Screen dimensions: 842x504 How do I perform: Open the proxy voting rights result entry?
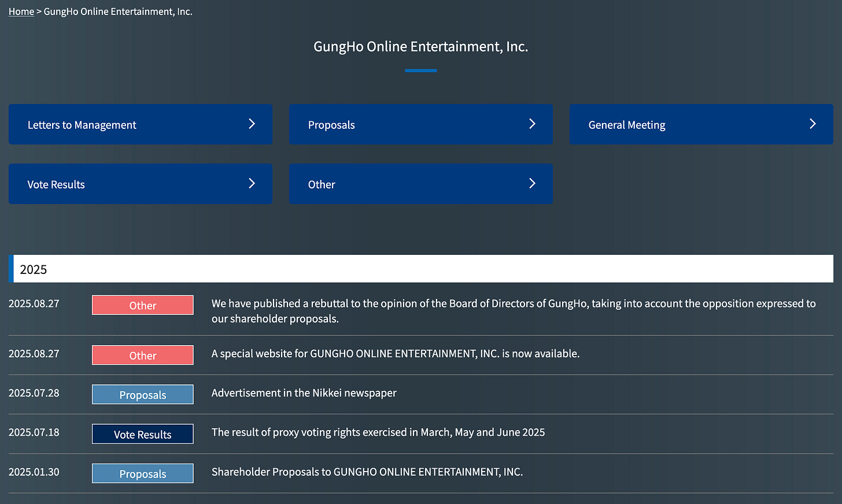point(378,432)
